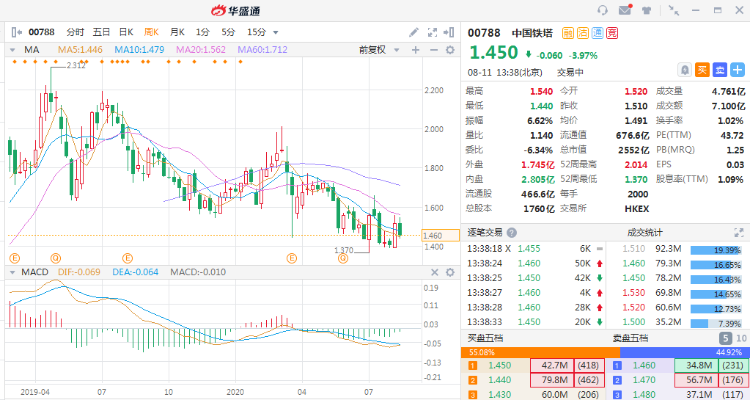Open customer service headset icon

[x=603, y=10]
